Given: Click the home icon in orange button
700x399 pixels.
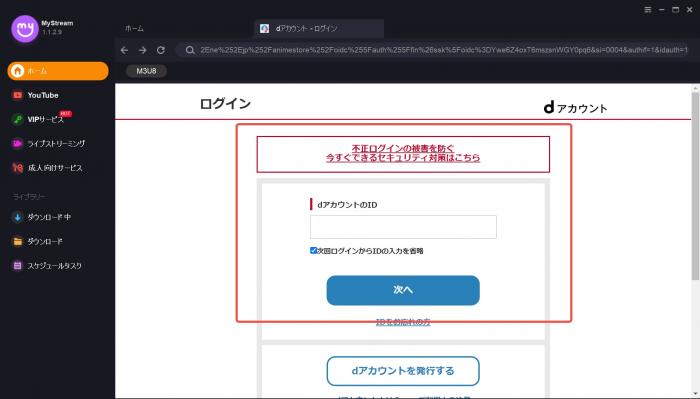Looking at the screenshot, I should pyautogui.click(x=17, y=71).
